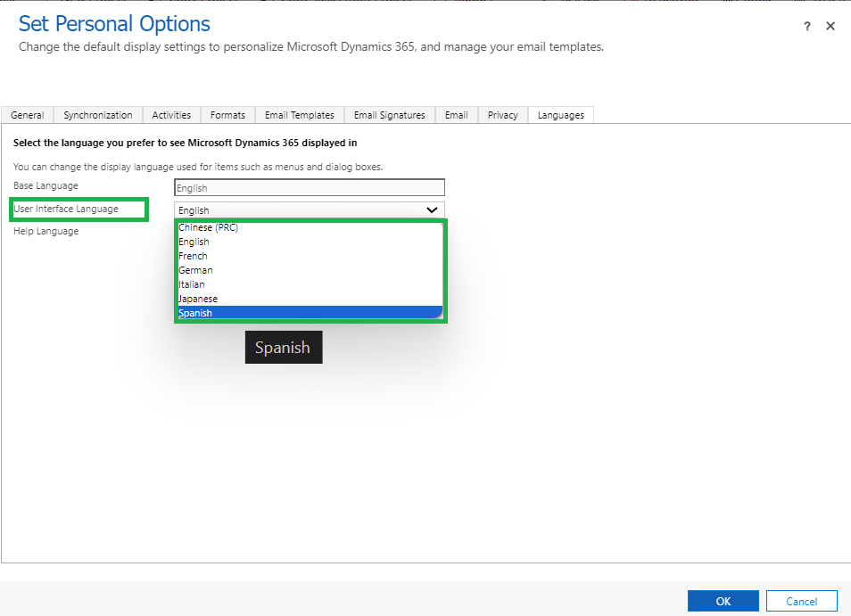Open the Email Templates tab
This screenshot has width=851, height=616.
(x=300, y=115)
